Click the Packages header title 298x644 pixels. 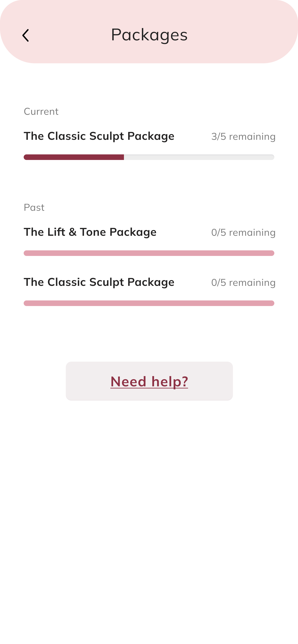tap(149, 34)
